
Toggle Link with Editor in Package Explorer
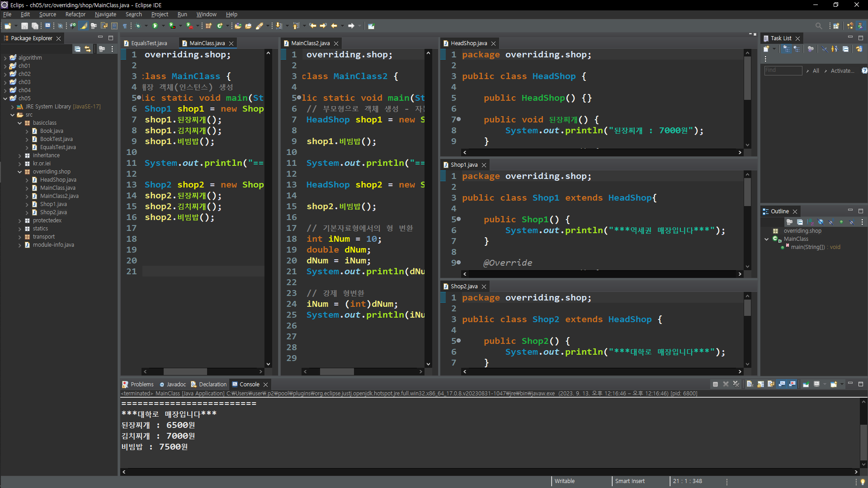pyautogui.click(x=88, y=49)
